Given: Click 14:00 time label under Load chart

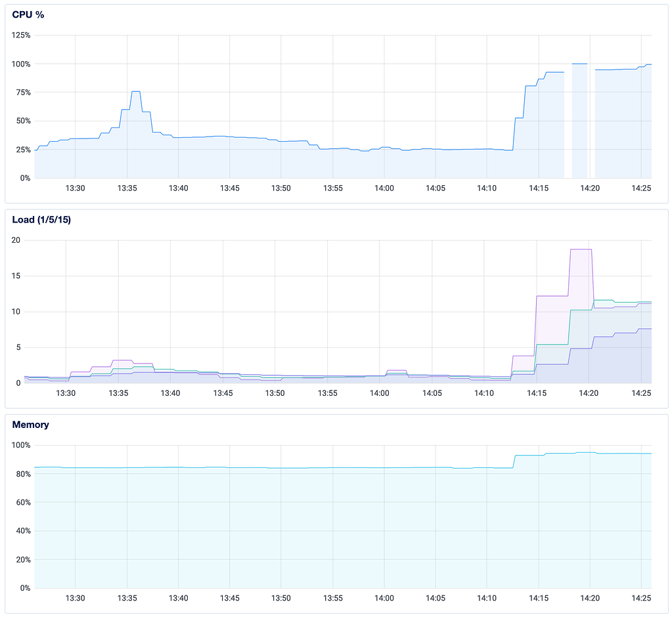Looking at the screenshot, I should (379, 393).
